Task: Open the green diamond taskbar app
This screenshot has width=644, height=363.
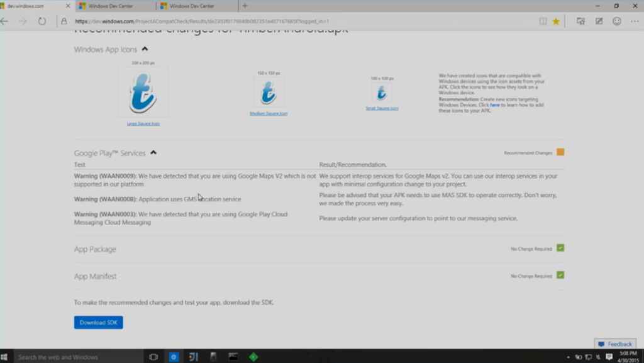Action: click(x=253, y=357)
